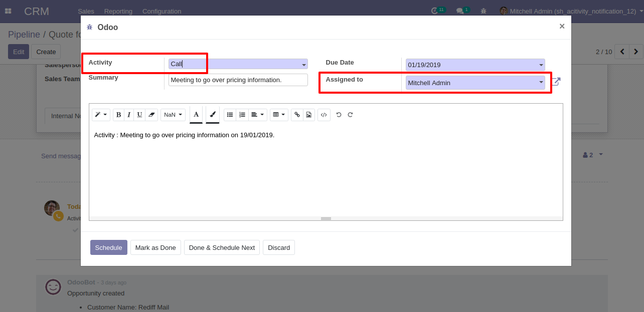Click the Send message link in chatter

click(x=61, y=156)
